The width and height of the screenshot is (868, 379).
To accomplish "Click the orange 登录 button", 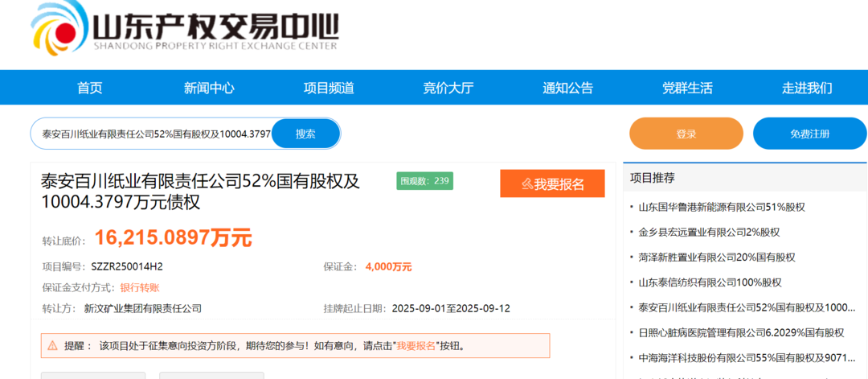I will pos(686,134).
